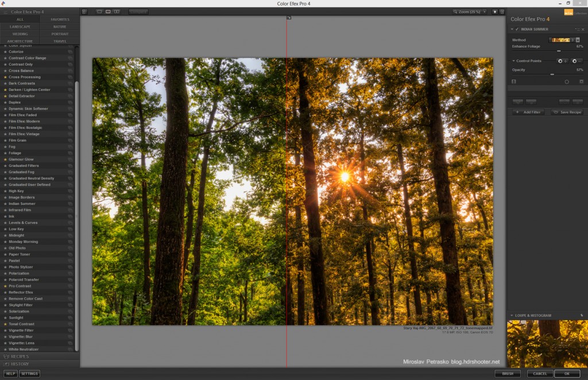The width and height of the screenshot is (588, 380).
Task: Open the SETTINGS button
Action: click(29, 374)
